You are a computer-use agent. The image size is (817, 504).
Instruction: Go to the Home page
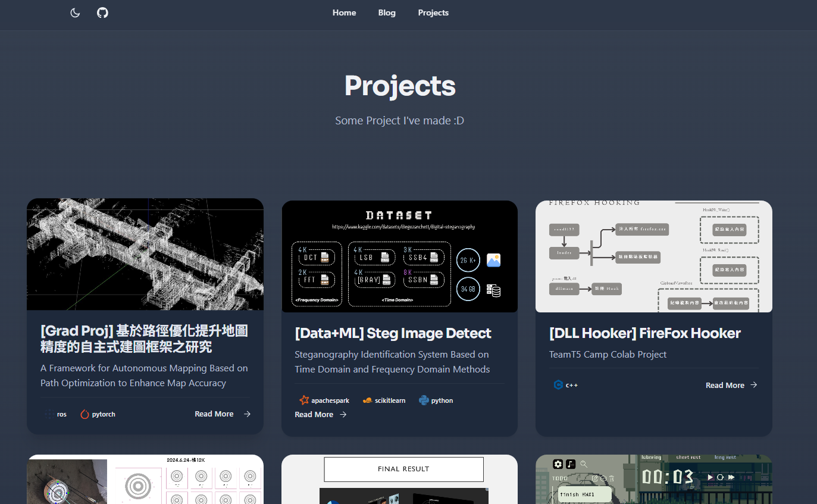pyautogui.click(x=344, y=12)
